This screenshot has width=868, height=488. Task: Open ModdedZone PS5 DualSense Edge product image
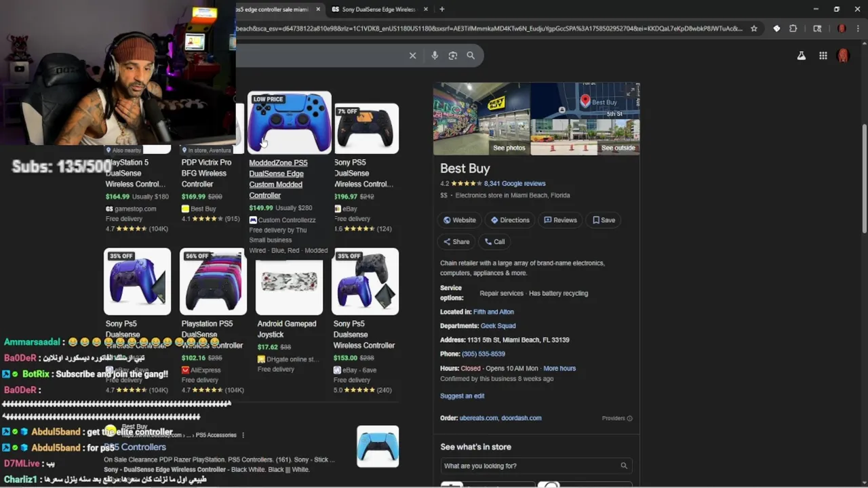pos(290,123)
